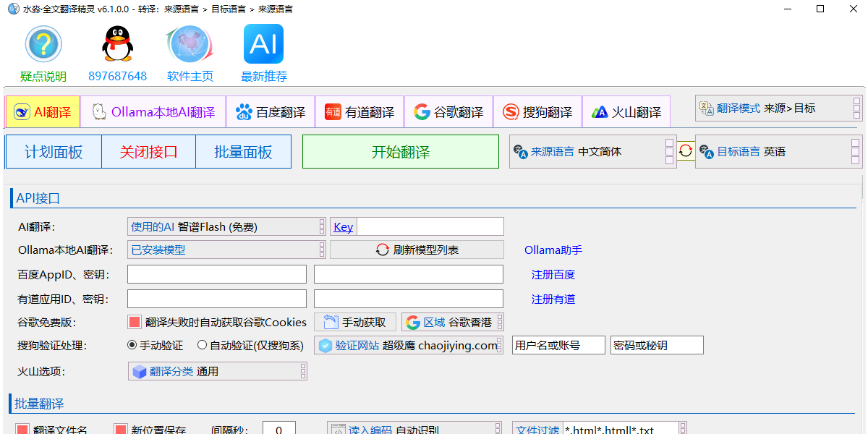The width and height of the screenshot is (868, 434).
Task: Click the 最新推荐 AI icon
Action: coord(263,45)
